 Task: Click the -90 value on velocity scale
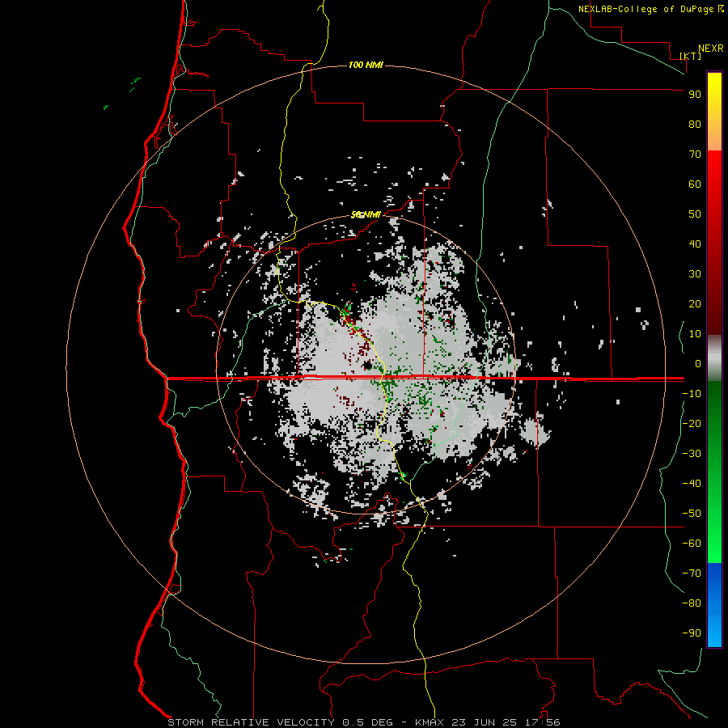692,633
